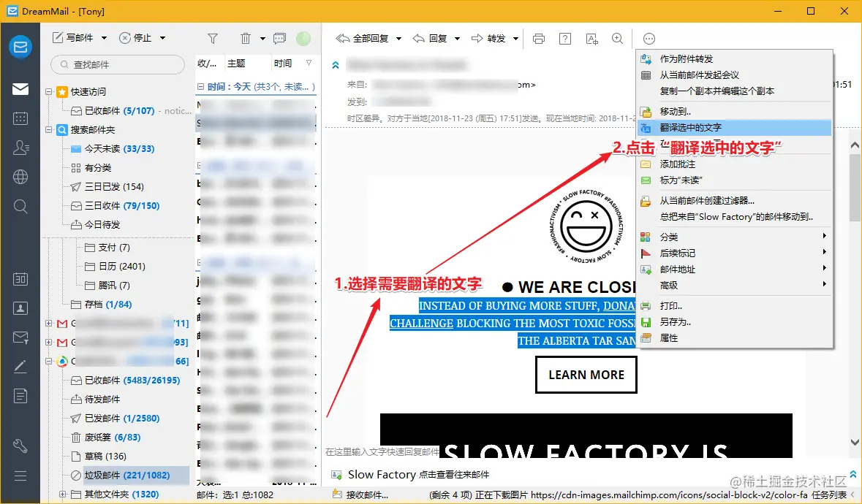
Task: Open the globe browser icon in sidebar
Action: [20, 177]
